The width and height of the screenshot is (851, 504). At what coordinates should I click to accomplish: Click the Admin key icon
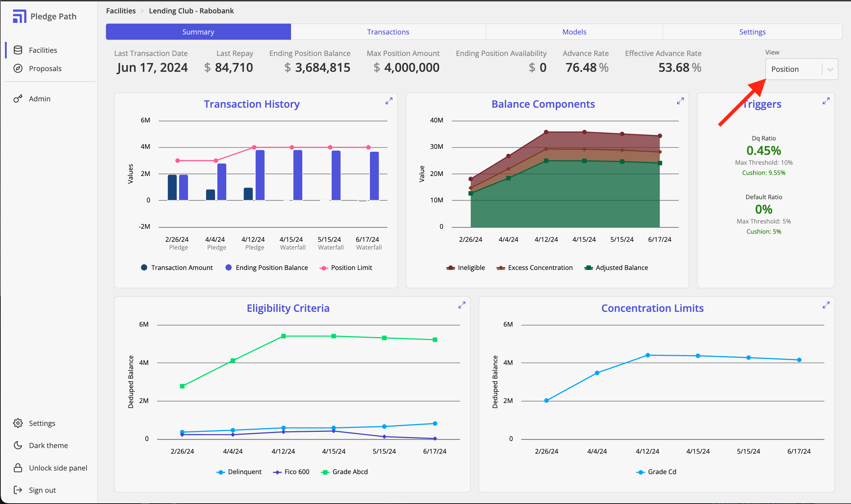(x=18, y=99)
